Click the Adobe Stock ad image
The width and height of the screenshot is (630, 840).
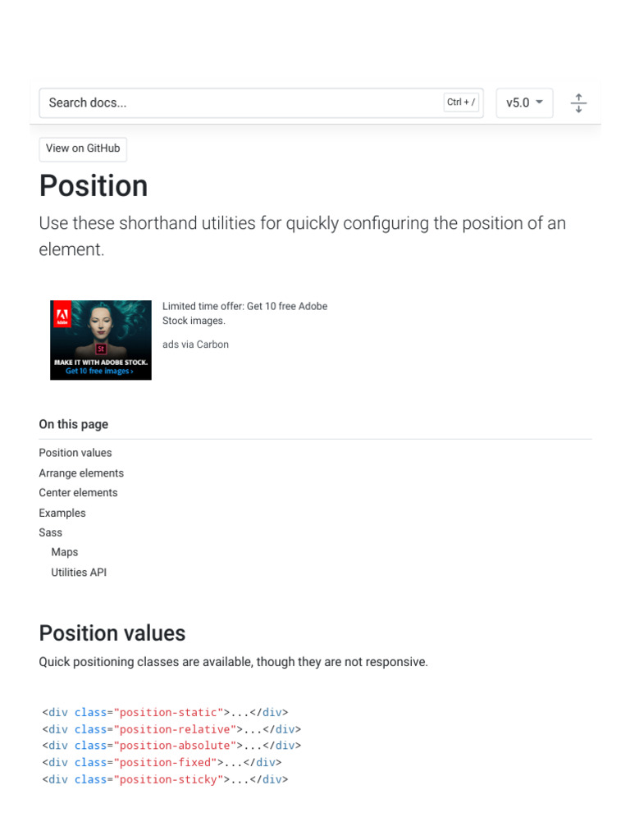click(x=101, y=340)
